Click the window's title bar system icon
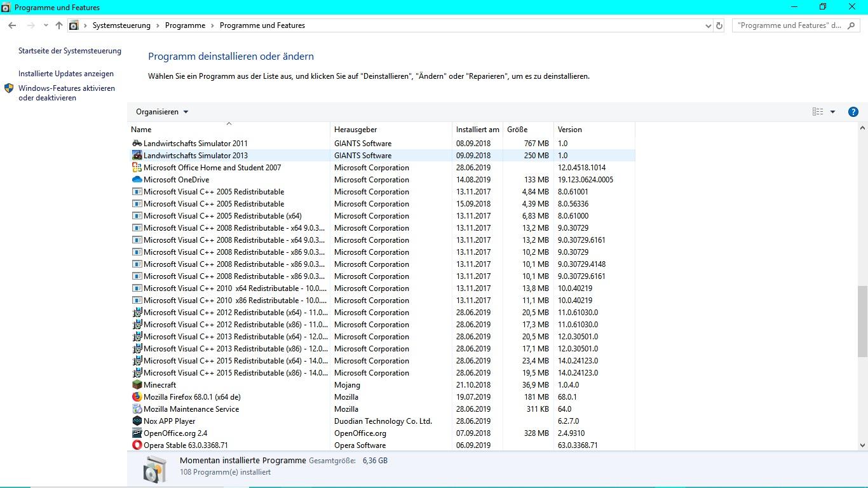Image resolution: width=868 pixels, height=488 pixels. coord(6,8)
